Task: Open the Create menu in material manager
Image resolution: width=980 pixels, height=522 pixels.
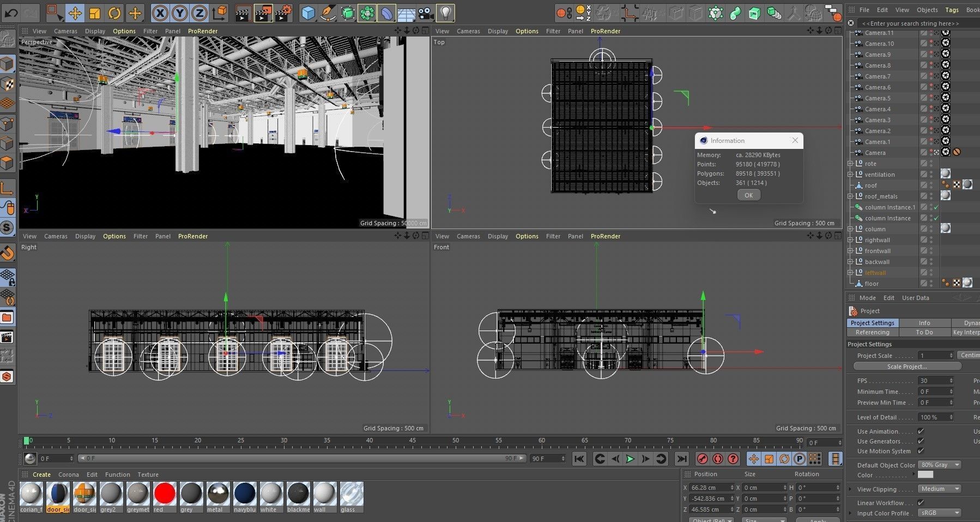Action: pos(41,475)
